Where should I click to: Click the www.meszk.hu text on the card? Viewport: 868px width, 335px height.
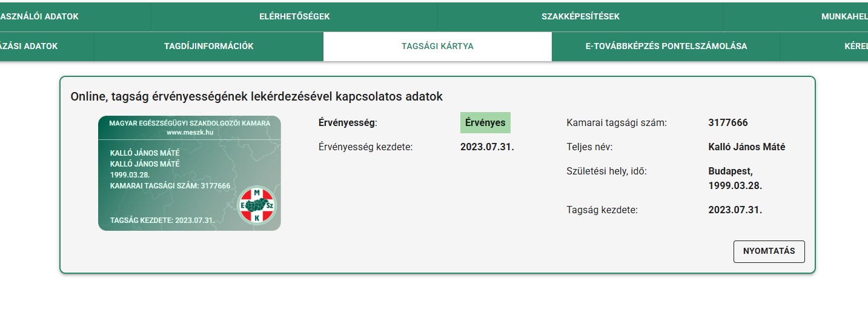(189, 132)
